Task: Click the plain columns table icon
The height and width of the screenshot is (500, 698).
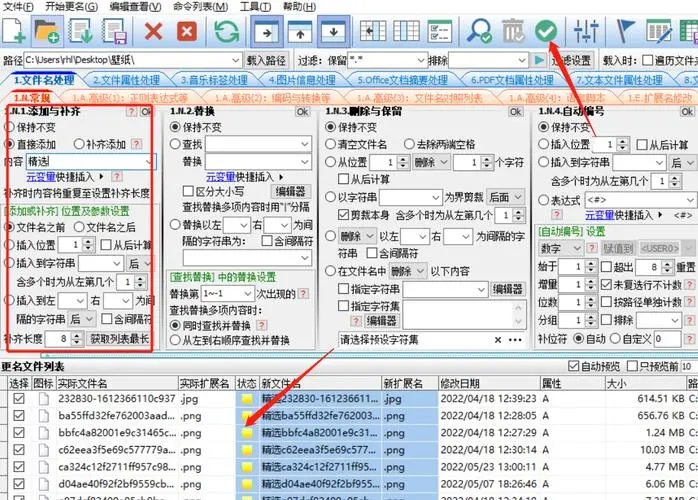Action: (x=406, y=32)
